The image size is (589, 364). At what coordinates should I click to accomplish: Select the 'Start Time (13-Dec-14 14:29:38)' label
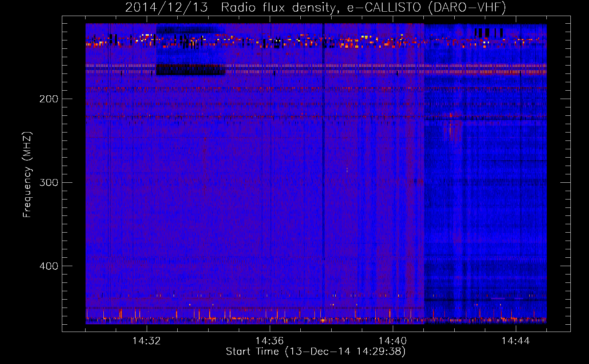[x=316, y=352]
